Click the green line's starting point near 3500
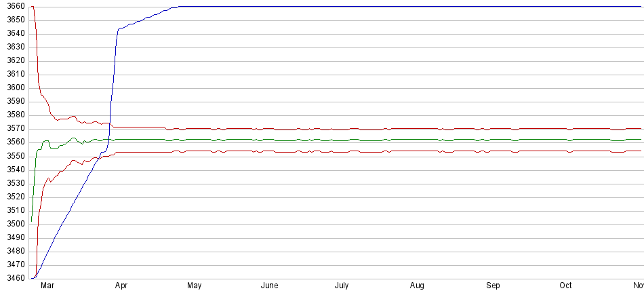Image resolution: width=644 pixels, height=295 pixels. [x=32, y=220]
